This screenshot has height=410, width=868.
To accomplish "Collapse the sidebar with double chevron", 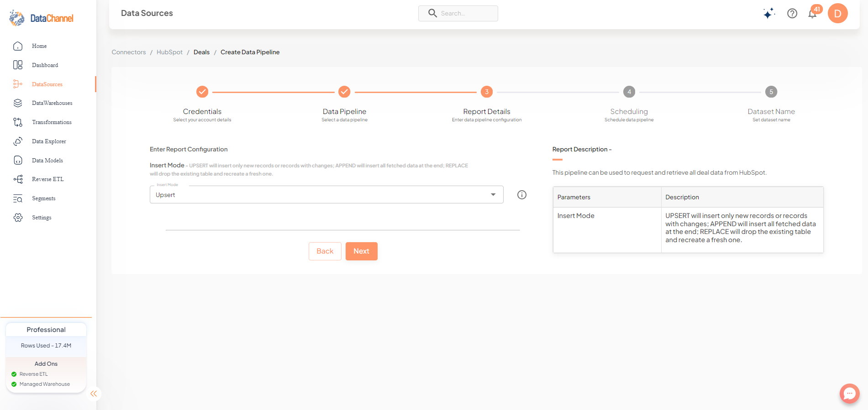I will pyautogui.click(x=94, y=394).
